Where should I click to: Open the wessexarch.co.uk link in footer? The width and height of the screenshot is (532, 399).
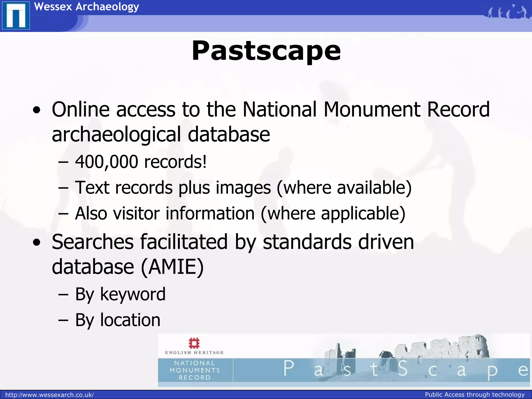49,395
